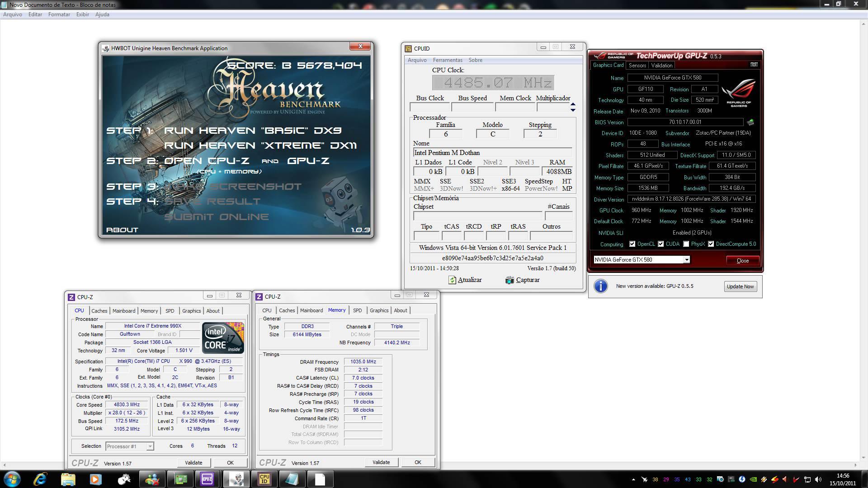Click Validate in the left CPU-Z window
The width and height of the screenshot is (868, 488).
(193, 463)
